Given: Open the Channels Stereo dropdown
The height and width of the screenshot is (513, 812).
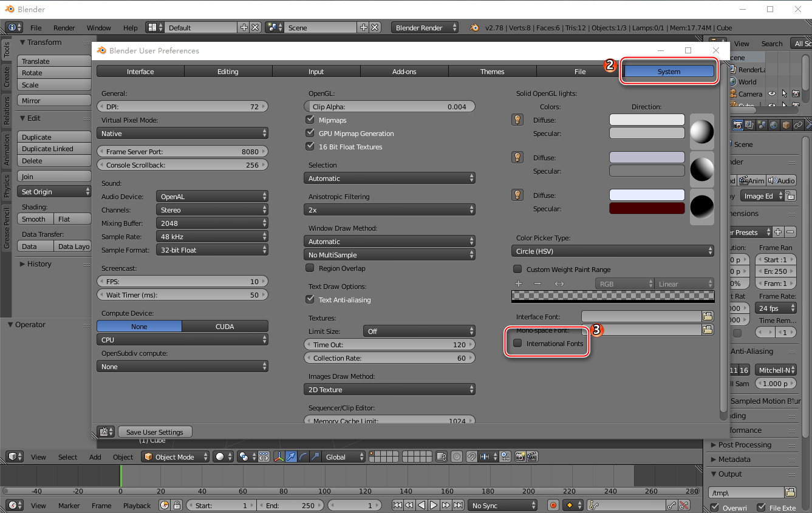Looking at the screenshot, I should tap(212, 209).
